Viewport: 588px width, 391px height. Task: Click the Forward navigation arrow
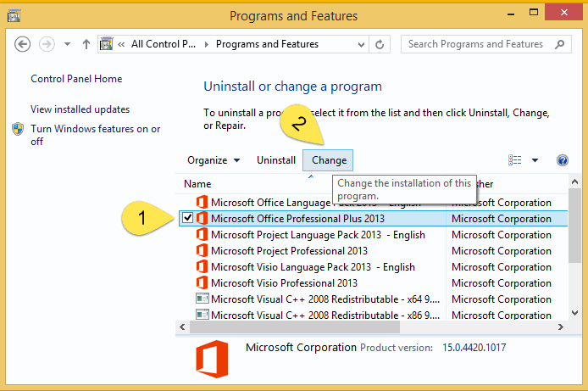[x=47, y=44]
